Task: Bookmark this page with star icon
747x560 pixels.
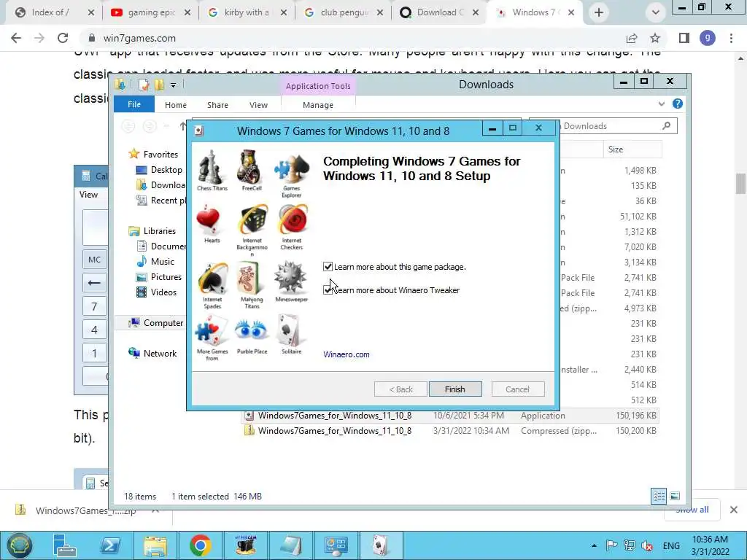Action: click(x=655, y=38)
